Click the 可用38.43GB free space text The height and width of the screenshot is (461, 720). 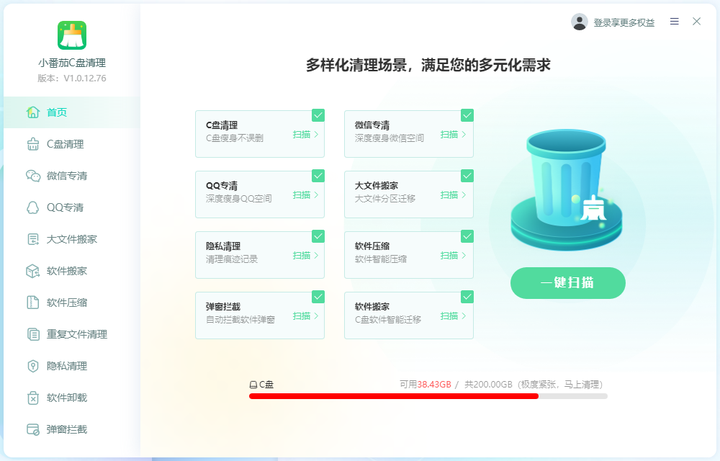coord(425,384)
